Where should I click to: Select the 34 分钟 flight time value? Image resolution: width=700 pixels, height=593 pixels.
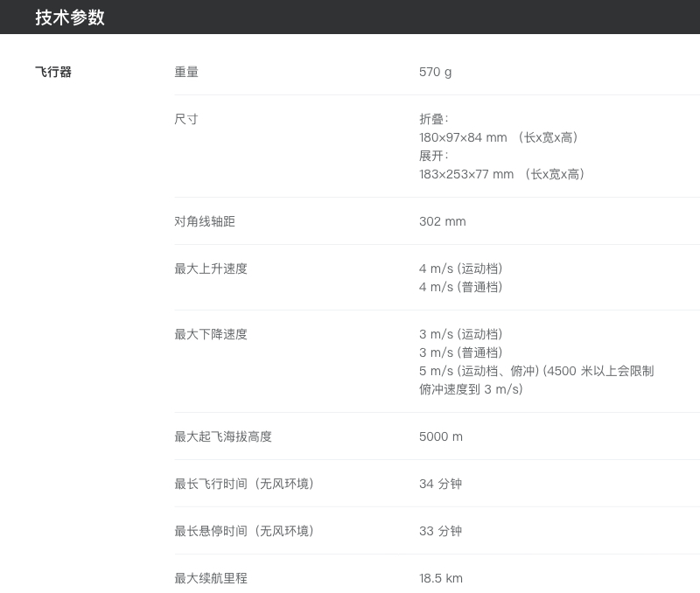[x=440, y=484]
